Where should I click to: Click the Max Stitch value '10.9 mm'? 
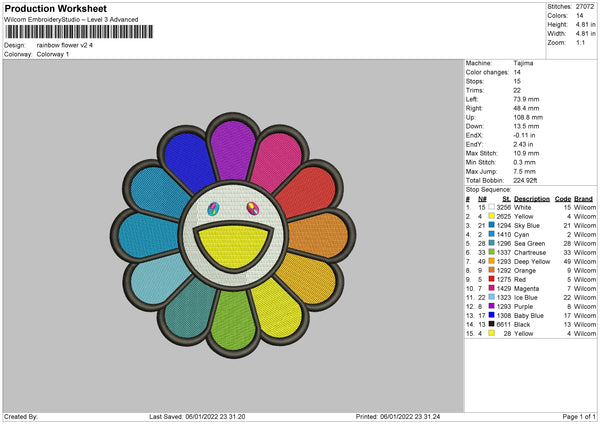click(526, 153)
